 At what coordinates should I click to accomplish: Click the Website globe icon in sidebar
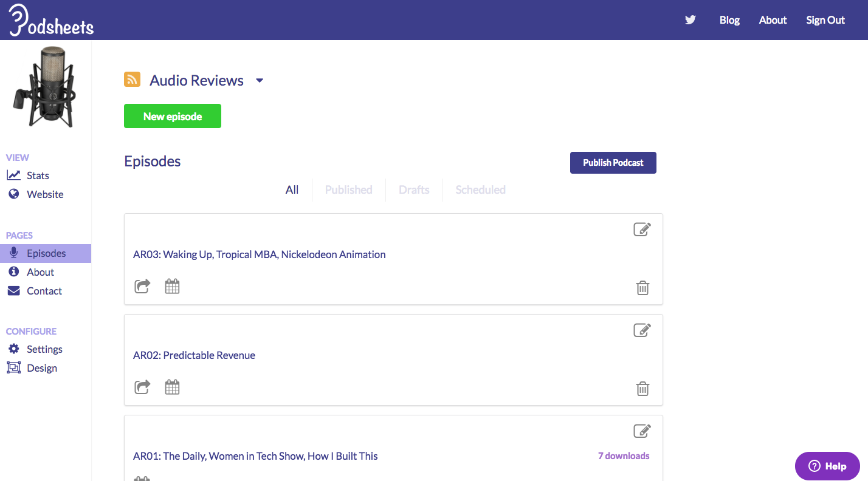point(13,194)
